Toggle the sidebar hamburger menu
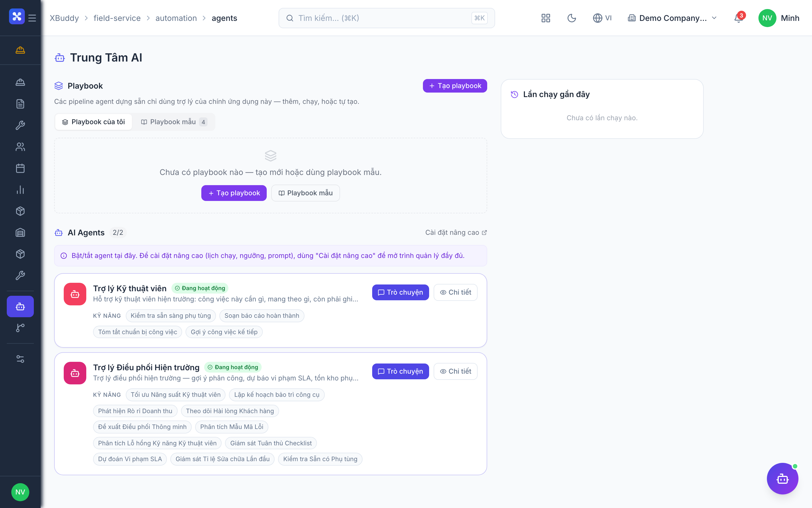Image resolution: width=812 pixels, height=508 pixels. 32,18
